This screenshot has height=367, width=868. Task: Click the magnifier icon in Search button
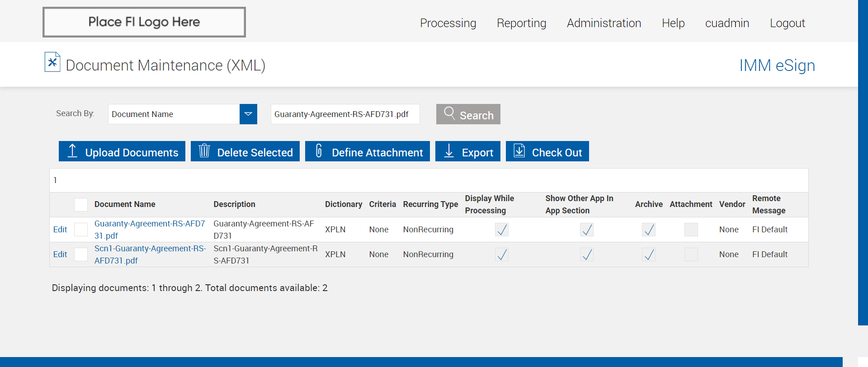click(x=449, y=113)
